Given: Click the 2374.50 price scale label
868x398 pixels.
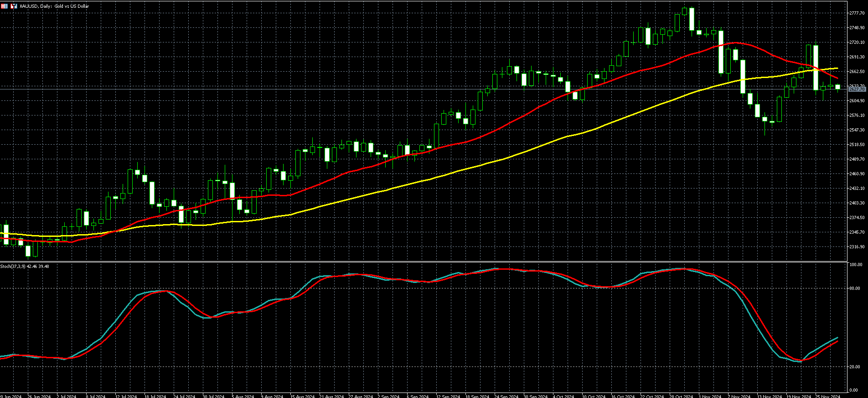Looking at the screenshot, I should pyautogui.click(x=857, y=218).
